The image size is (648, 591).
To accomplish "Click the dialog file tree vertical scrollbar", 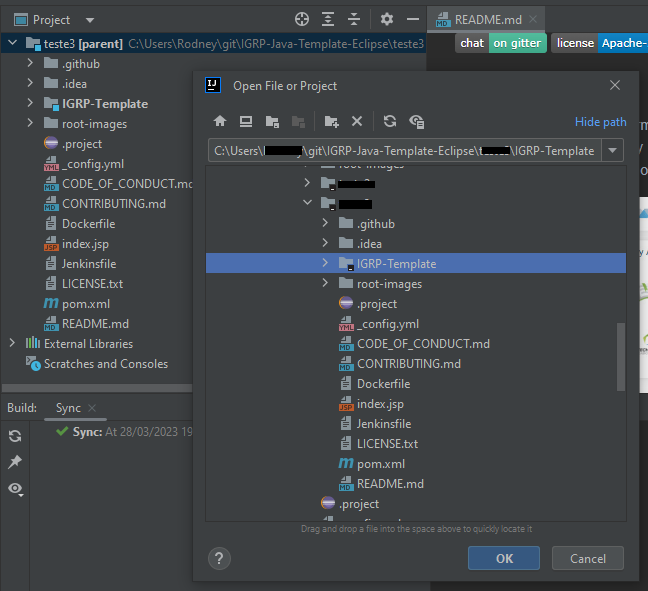I will tap(621, 357).
